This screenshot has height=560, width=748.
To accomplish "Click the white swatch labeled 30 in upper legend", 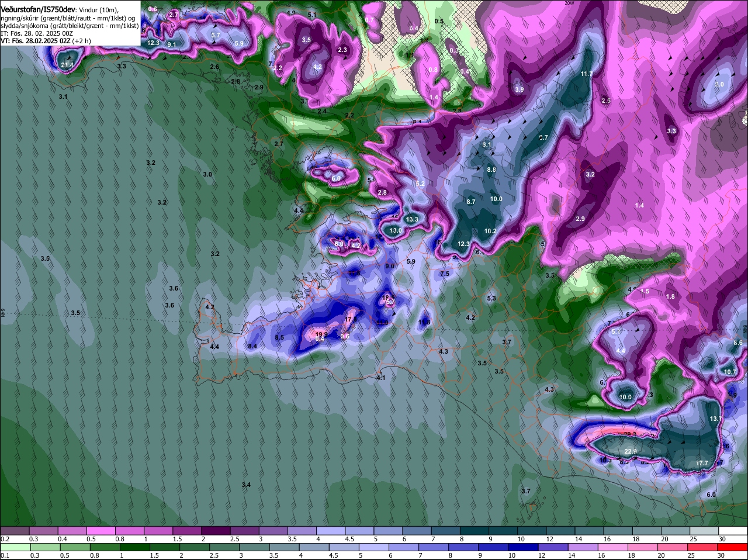I will pyautogui.click(x=733, y=530).
